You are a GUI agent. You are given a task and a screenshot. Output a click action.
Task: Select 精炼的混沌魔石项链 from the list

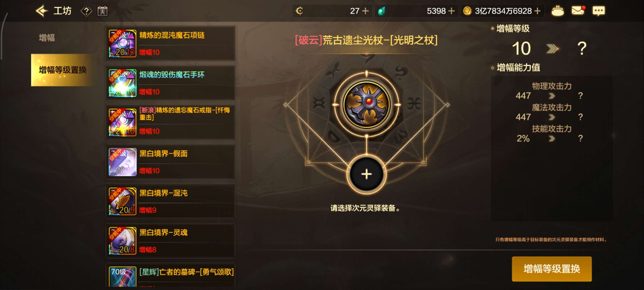coord(170,43)
